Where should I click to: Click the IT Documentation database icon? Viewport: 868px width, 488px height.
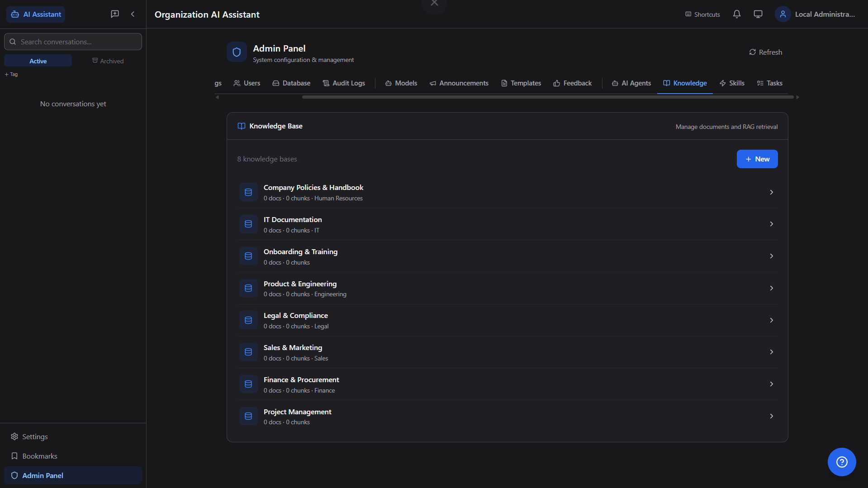tap(248, 224)
